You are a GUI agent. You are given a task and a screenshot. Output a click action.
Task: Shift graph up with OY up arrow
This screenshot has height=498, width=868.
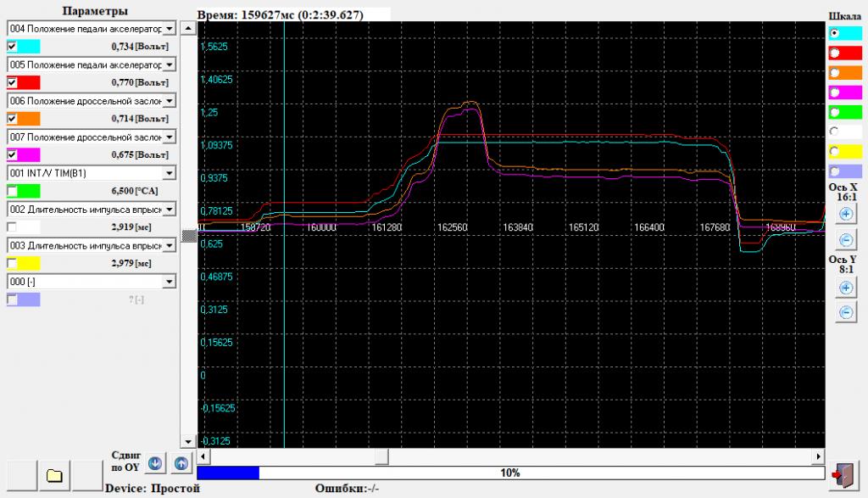coord(181,463)
